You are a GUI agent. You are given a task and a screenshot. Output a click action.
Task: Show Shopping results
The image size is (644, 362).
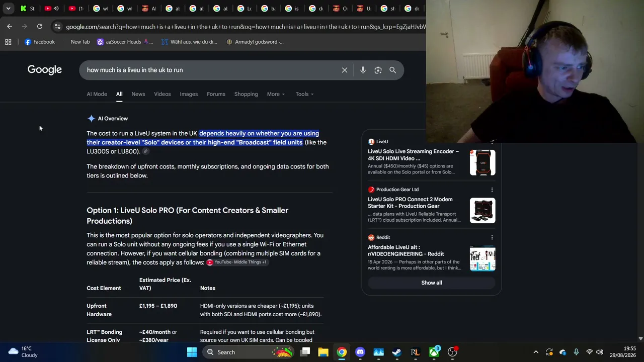[x=246, y=94]
